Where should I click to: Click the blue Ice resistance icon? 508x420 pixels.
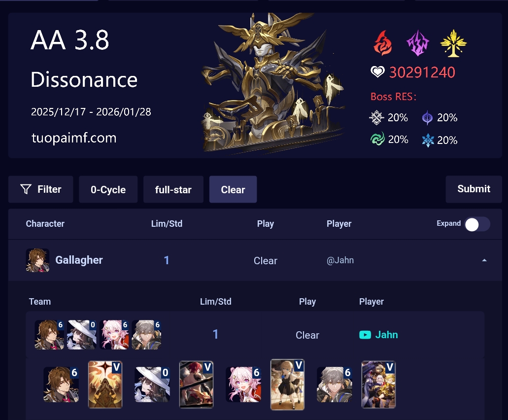[428, 140]
